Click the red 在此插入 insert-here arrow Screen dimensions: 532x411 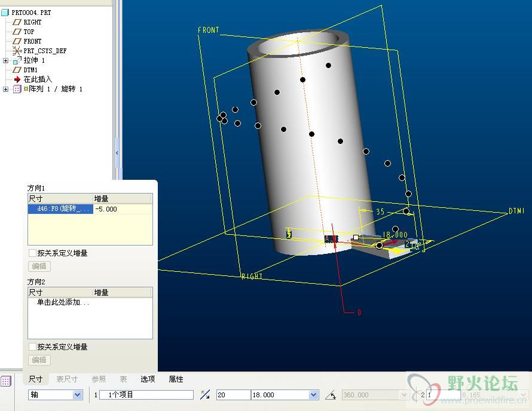click(17, 79)
